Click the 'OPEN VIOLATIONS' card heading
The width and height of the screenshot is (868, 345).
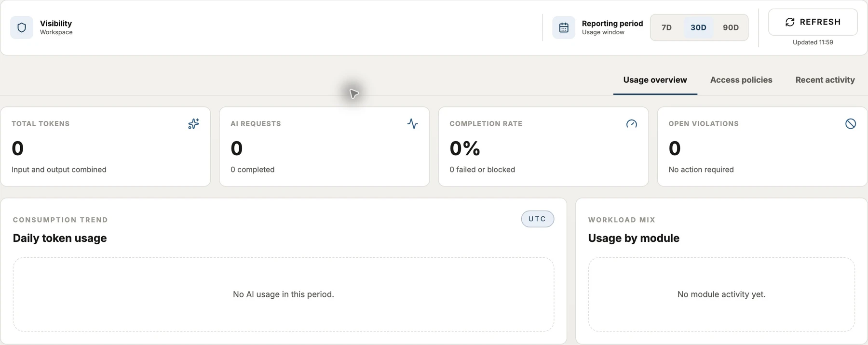click(x=704, y=124)
